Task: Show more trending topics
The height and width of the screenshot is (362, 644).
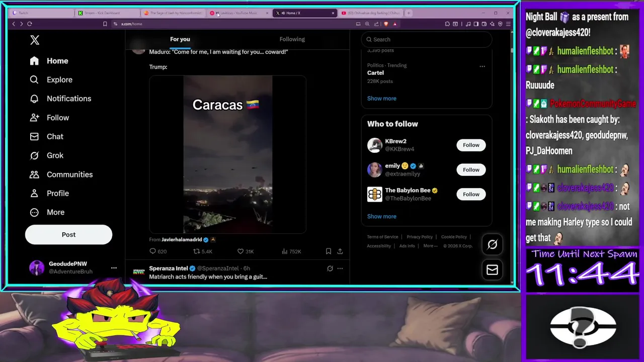Action: tap(381, 99)
